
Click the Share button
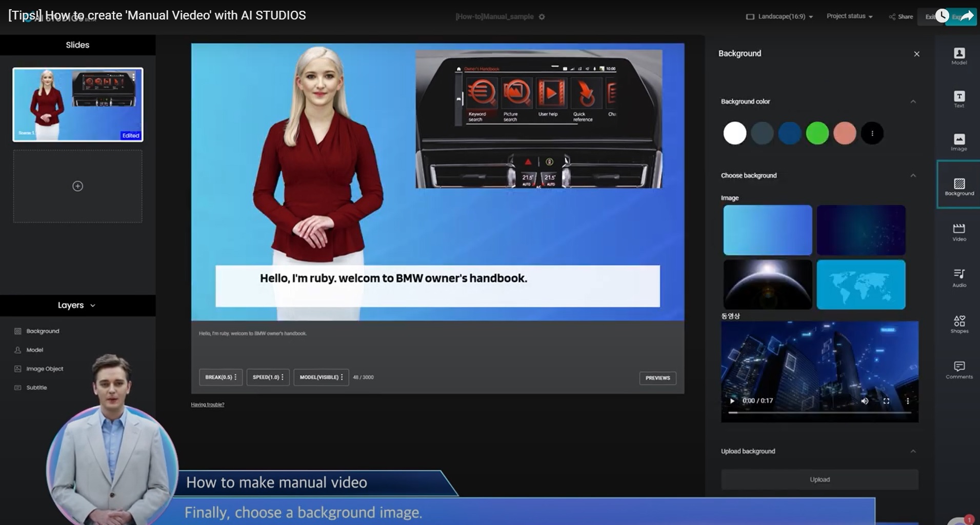[x=901, y=16]
